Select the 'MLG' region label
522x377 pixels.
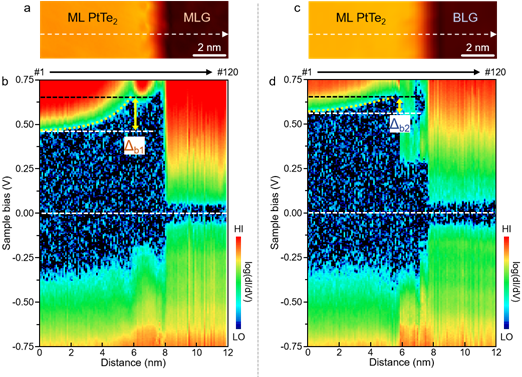click(197, 17)
